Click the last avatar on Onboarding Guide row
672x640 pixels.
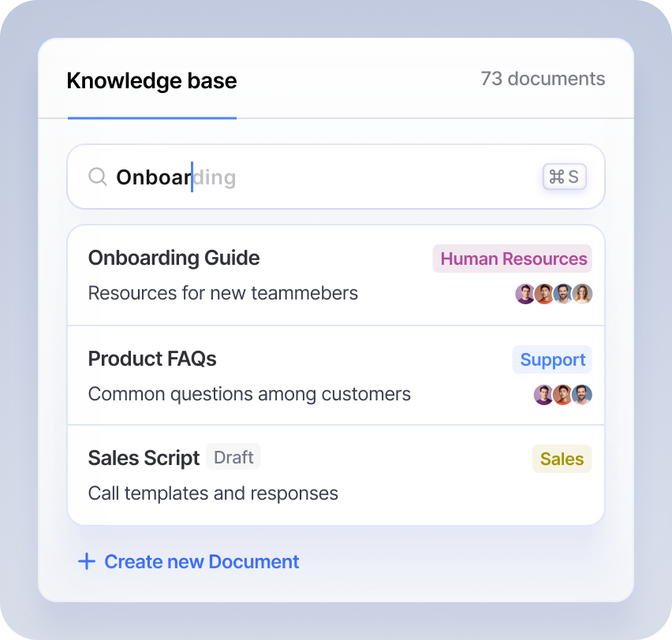point(583,293)
